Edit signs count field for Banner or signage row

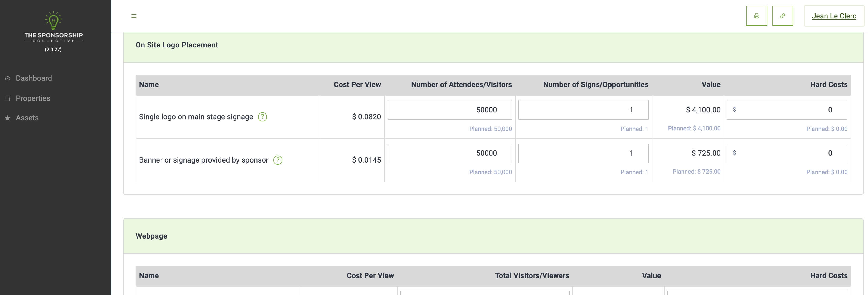(x=583, y=153)
